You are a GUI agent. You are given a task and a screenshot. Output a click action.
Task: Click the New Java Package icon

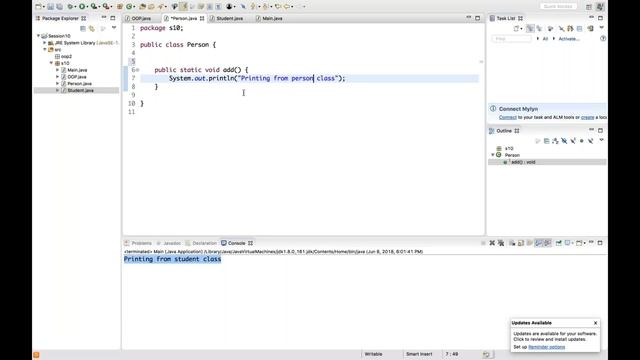(120, 7)
